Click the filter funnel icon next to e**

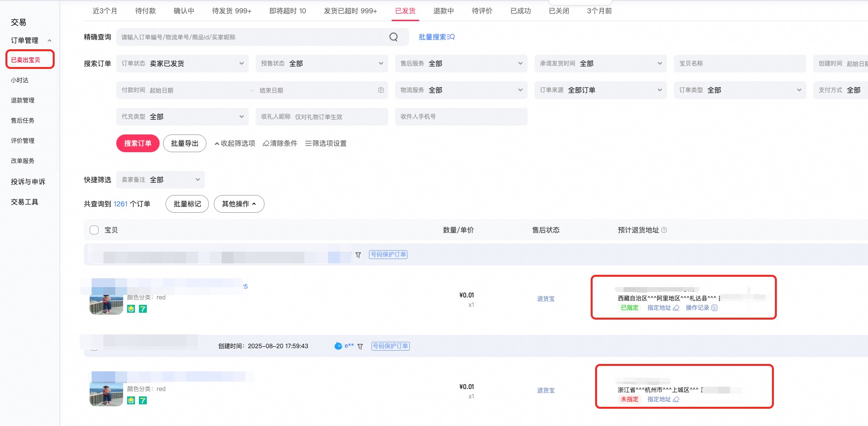pyautogui.click(x=360, y=346)
